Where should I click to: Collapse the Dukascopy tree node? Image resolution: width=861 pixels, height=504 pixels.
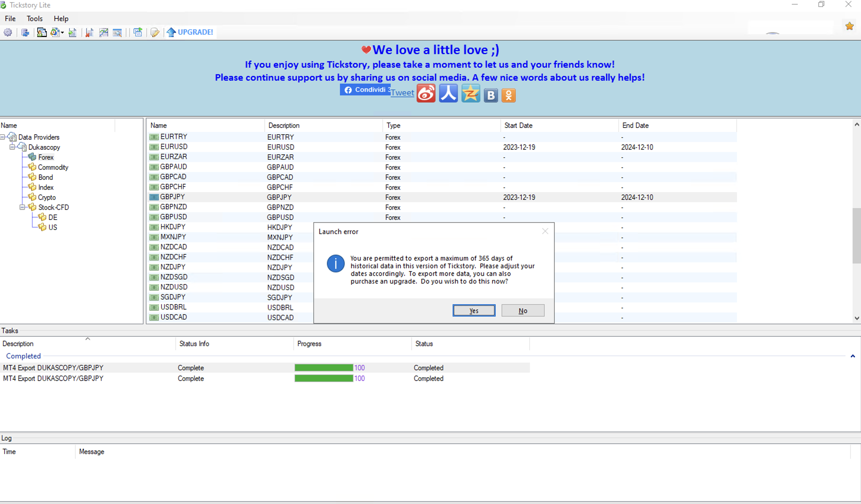tap(12, 147)
